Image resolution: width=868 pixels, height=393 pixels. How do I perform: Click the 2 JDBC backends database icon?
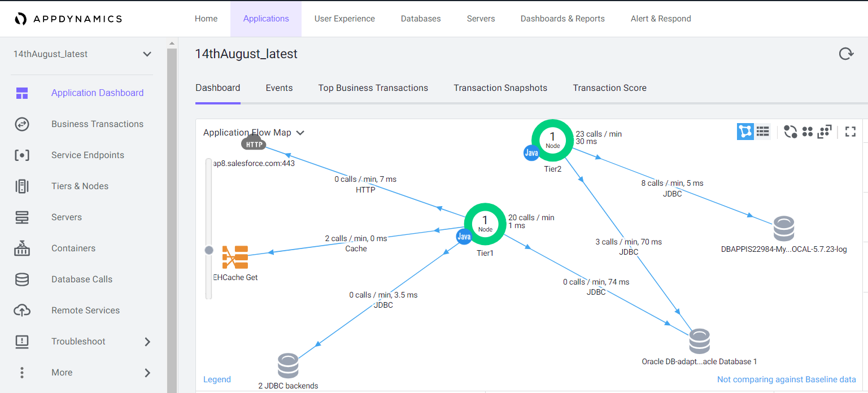pos(287,366)
